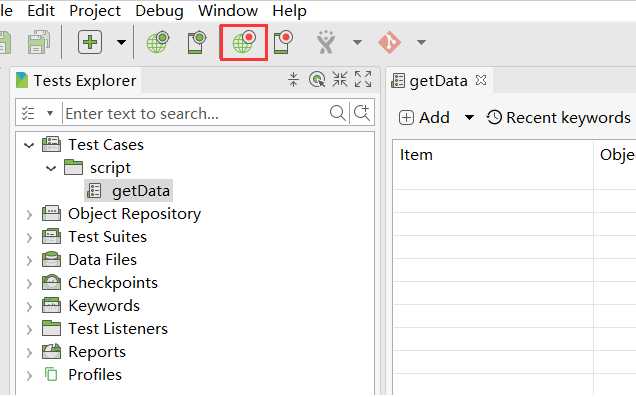Launch Spy Mobile device icon
The height and width of the screenshot is (397, 636).
[x=197, y=42]
